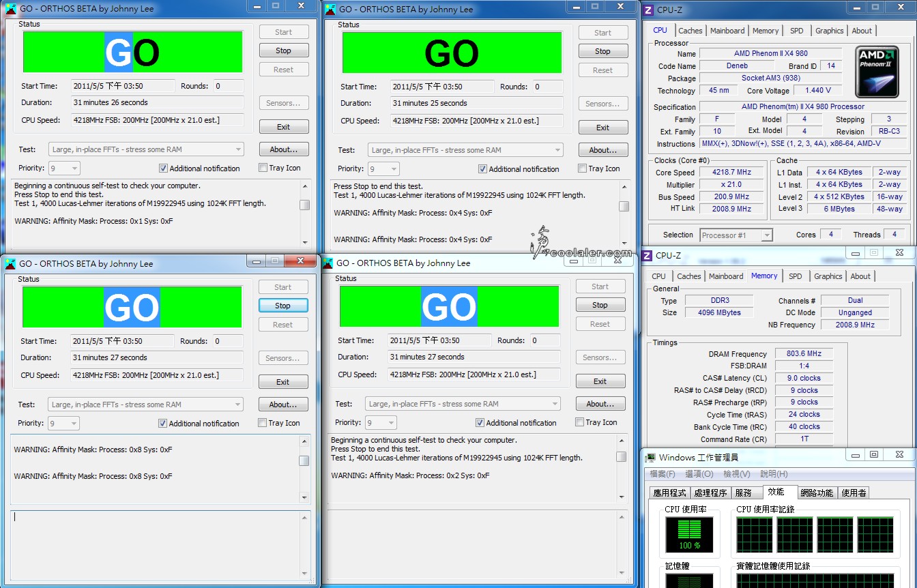Click About... in the 0x2 ORTHOS window
This screenshot has width=917, height=588.
[600, 404]
